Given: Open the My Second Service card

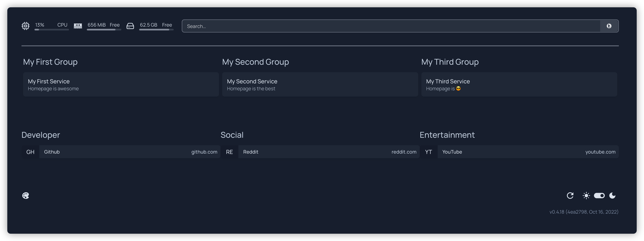Looking at the screenshot, I should 320,85.
